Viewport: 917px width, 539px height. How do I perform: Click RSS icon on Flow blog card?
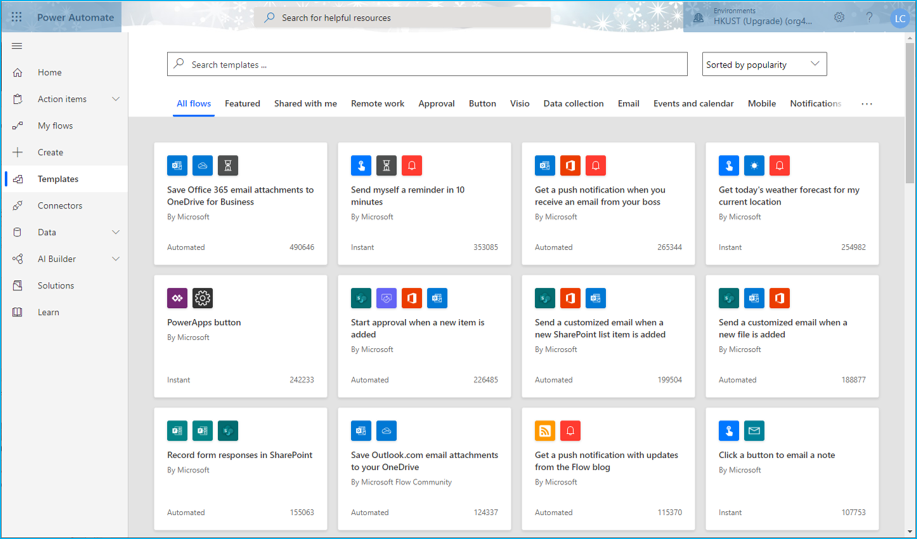545,431
